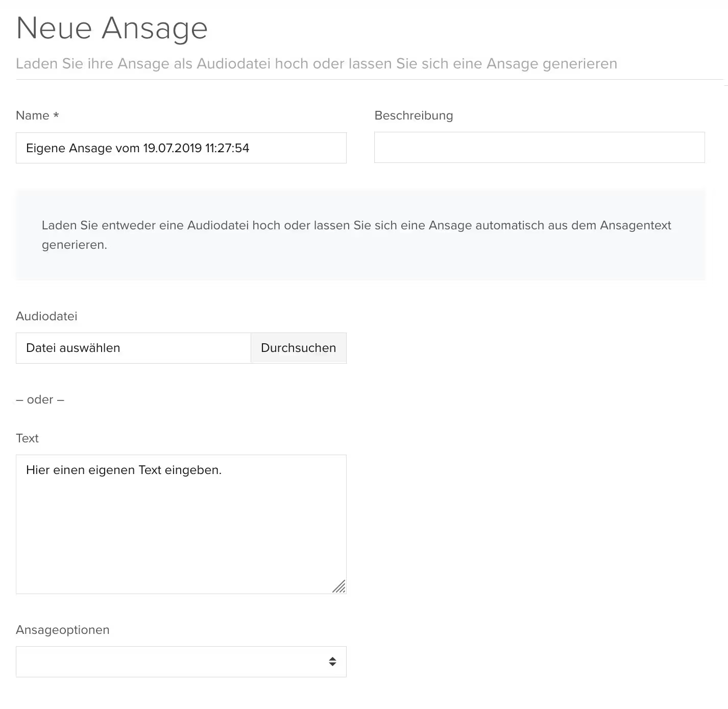The width and height of the screenshot is (728, 709).
Task: Open the Ansageoptionen dropdown
Action: point(181,661)
